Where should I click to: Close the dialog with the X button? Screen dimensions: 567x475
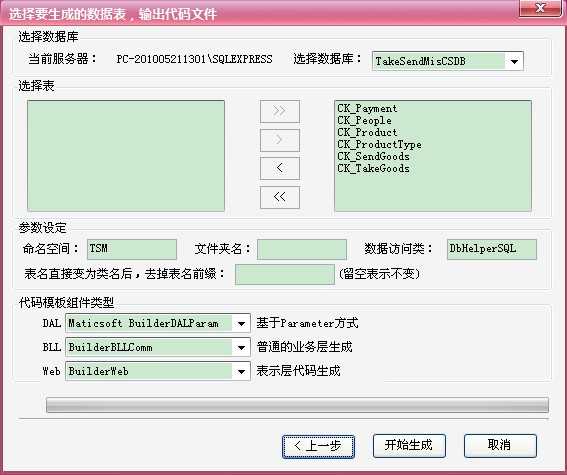click(540, 8)
